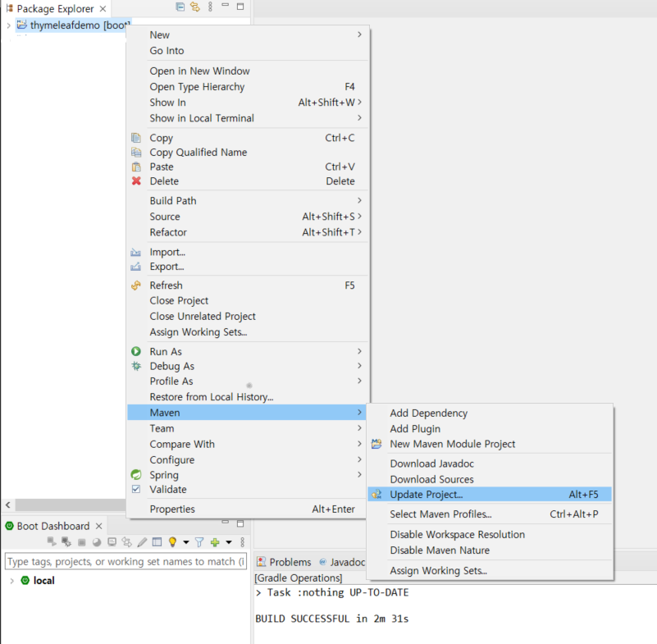Click the BUILD SUCCESSFUL console line
Screen dimensions: 657x644
(x=332, y=619)
